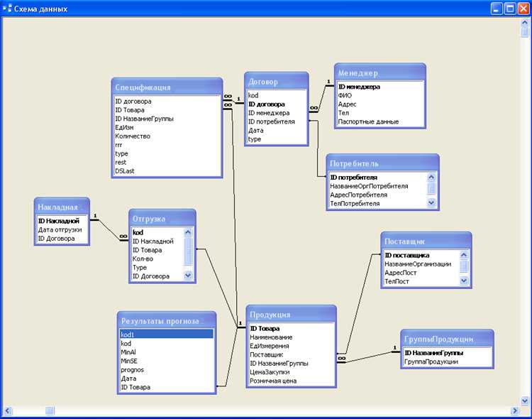Select ID менеджера key field in Менеджер

tap(380, 87)
